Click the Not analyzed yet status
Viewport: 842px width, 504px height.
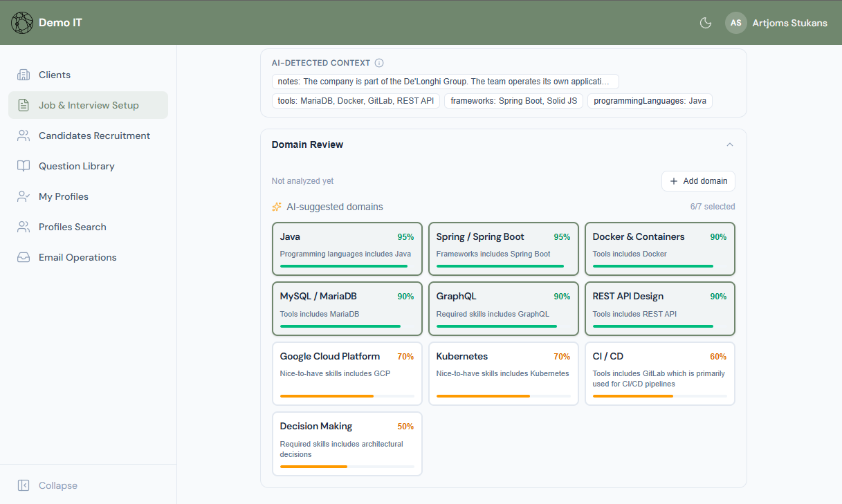tap(302, 181)
